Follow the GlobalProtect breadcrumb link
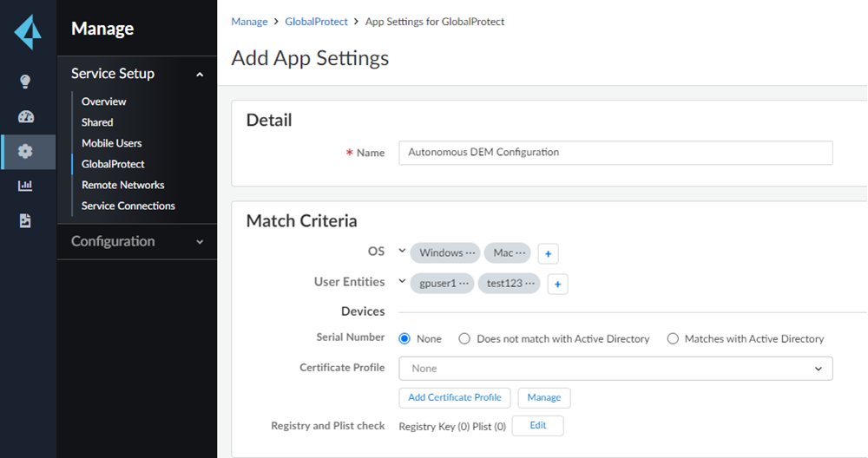 pos(316,22)
